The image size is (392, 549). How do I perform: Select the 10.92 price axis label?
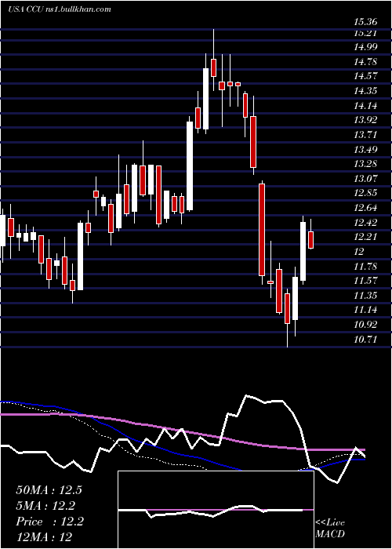[365, 324]
